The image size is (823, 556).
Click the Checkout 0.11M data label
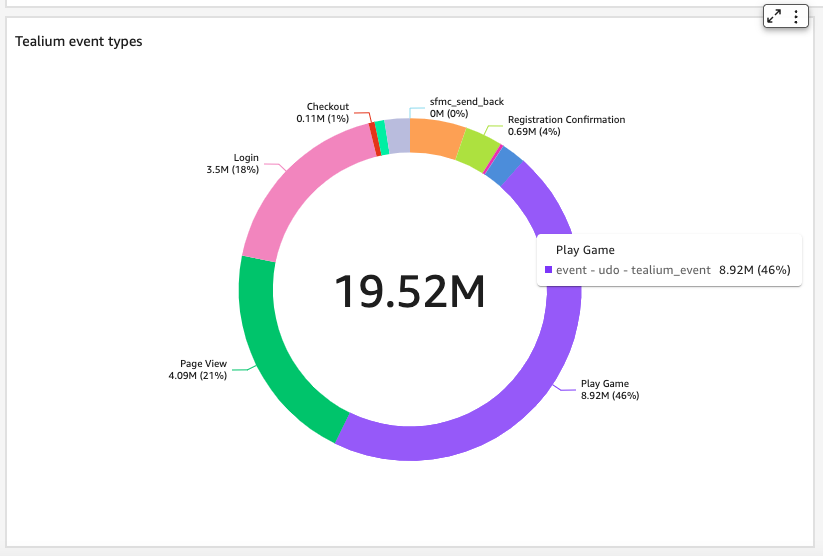pos(322,112)
